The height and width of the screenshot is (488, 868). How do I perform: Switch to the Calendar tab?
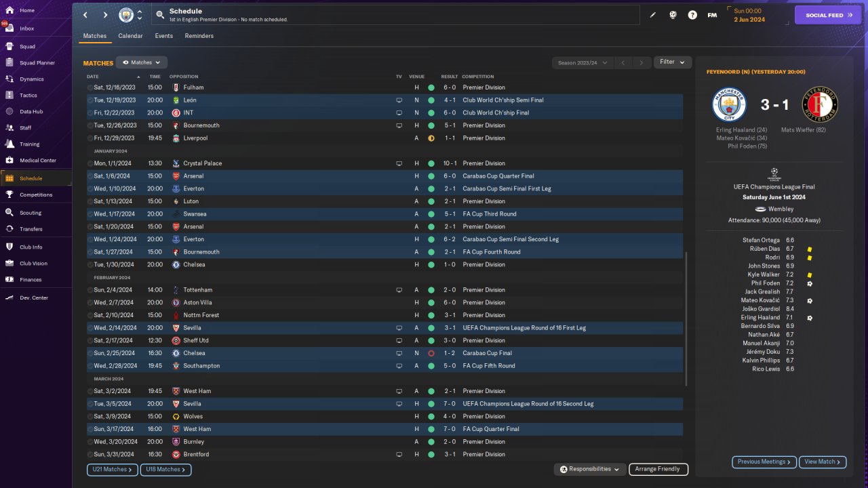pos(130,36)
